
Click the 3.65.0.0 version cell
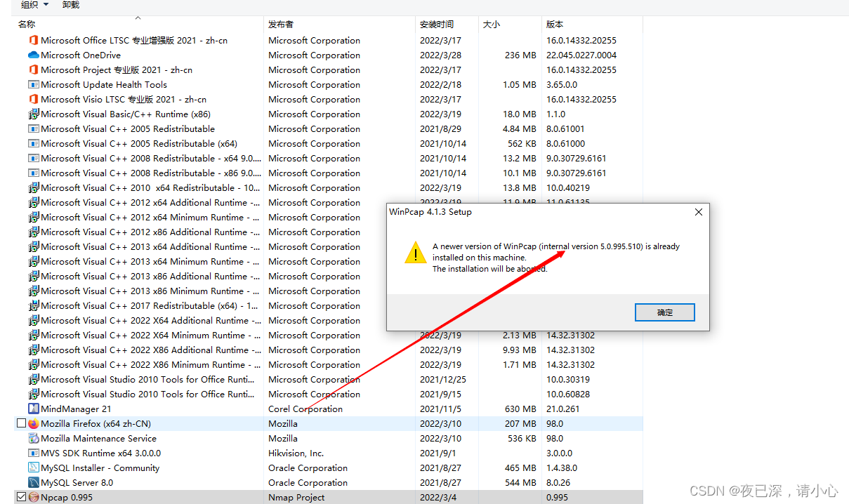click(561, 84)
